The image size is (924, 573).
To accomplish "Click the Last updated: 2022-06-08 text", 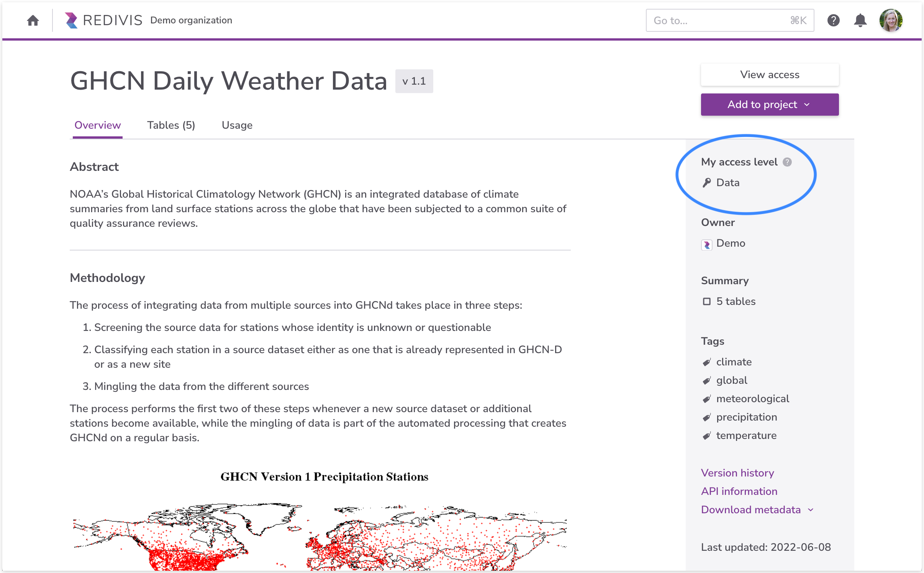I will [765, 547].
